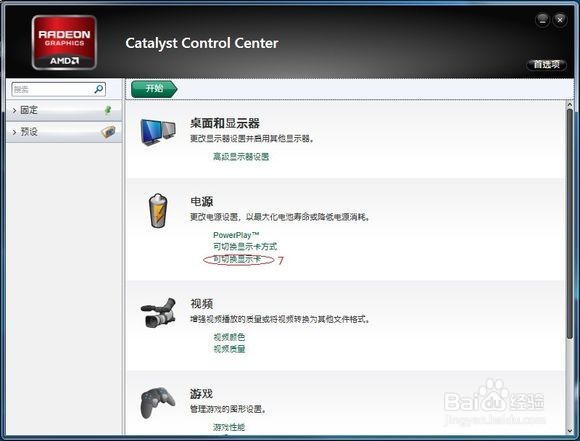The image size is (580, 441).
Task: Open the monitors icon for 桌面和显示器
Action: coord(158,132)
